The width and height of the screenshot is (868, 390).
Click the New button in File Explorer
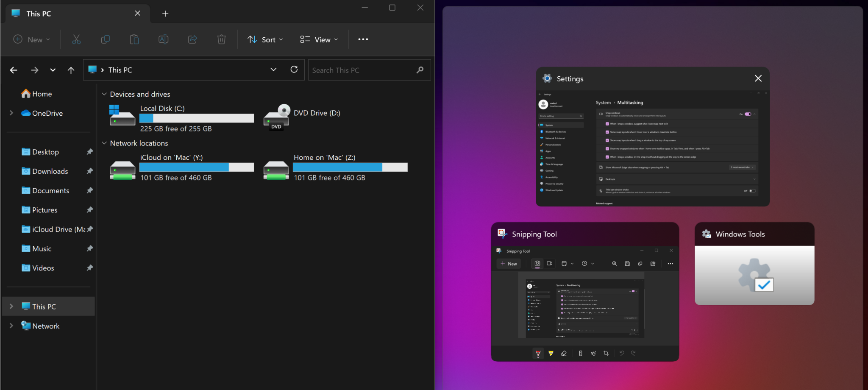[x=31, y=39]
